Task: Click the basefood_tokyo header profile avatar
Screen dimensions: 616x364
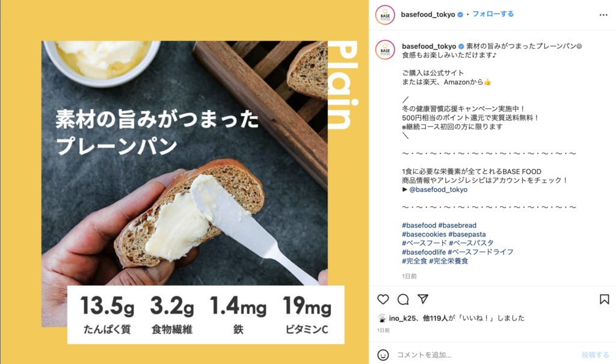Action: tap(385, 15)
